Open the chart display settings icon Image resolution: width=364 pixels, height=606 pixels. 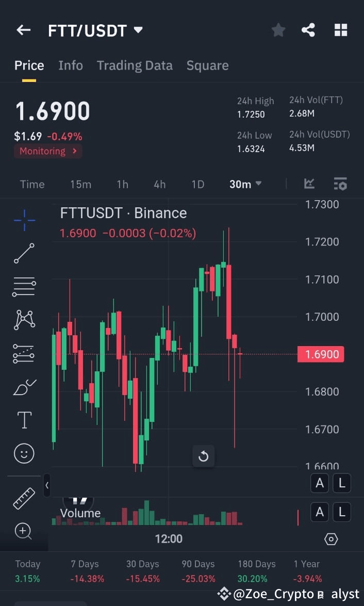click(x=340, y=184)
